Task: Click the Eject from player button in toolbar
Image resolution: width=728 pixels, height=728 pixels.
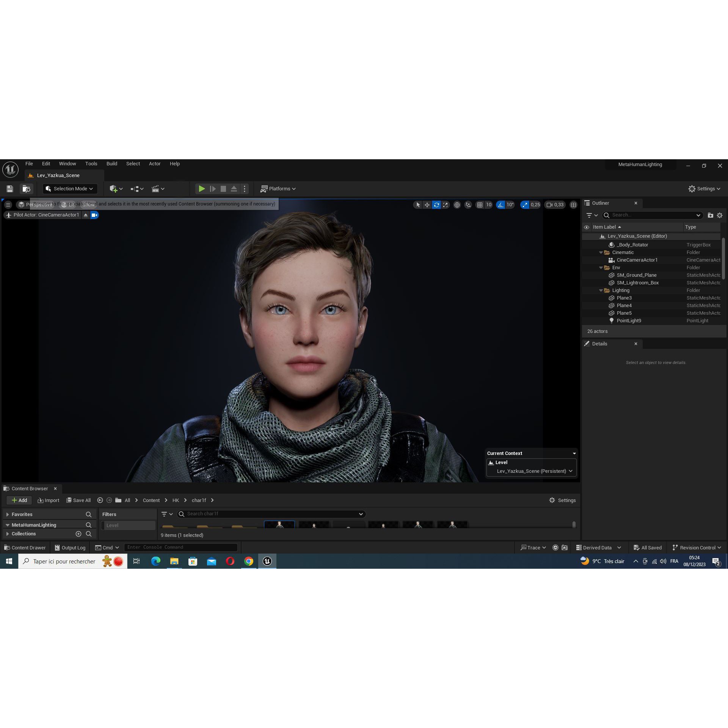Action: (234, 188)
